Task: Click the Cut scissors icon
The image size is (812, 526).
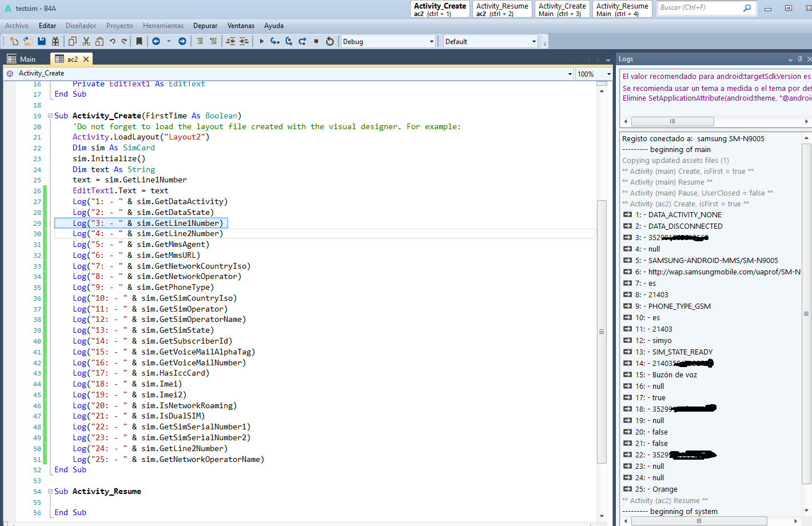Action: (86, 41)
